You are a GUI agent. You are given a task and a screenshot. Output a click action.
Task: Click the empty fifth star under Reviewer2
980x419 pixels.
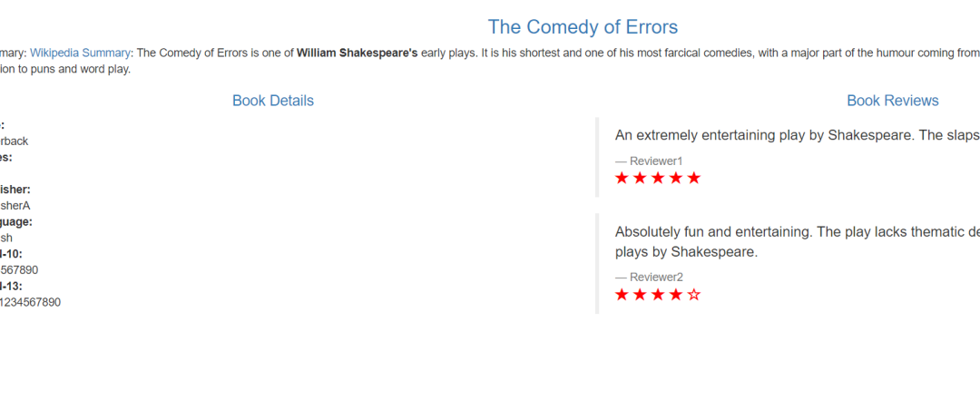coord(694,295)
